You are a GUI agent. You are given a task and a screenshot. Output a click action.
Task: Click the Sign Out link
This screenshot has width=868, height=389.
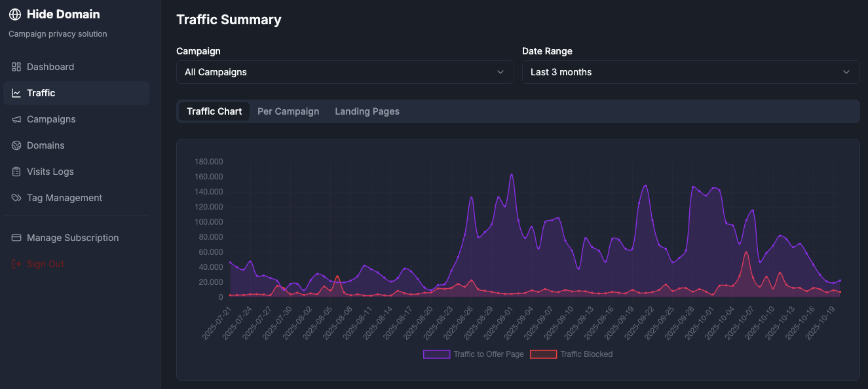46,264
